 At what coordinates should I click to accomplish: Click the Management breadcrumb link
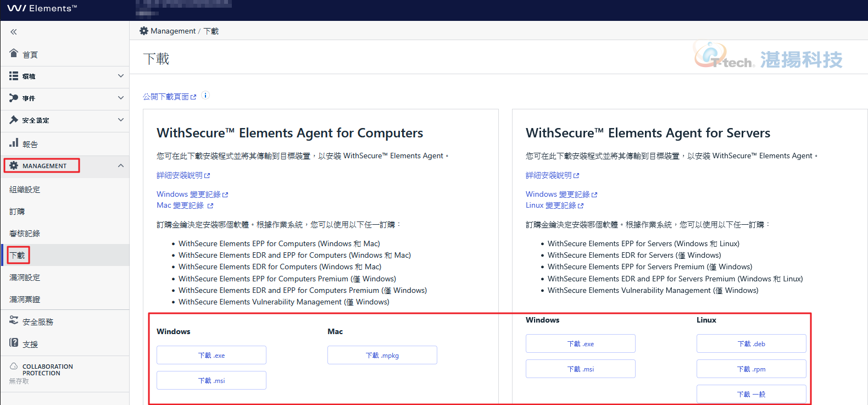click(173, 31)
